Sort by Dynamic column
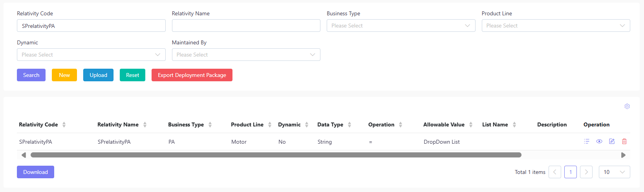The image size is (644, 192). [307, 124]
